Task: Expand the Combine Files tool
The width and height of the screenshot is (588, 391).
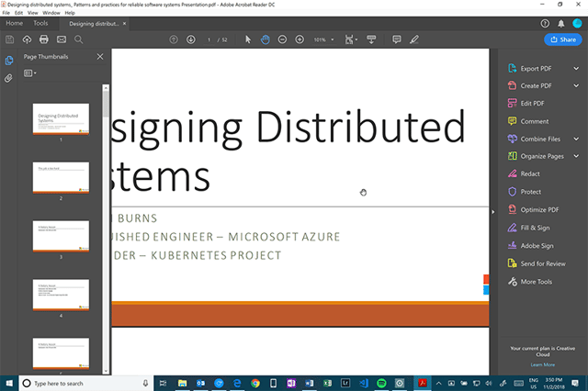Action: click(x=576, y=139)
